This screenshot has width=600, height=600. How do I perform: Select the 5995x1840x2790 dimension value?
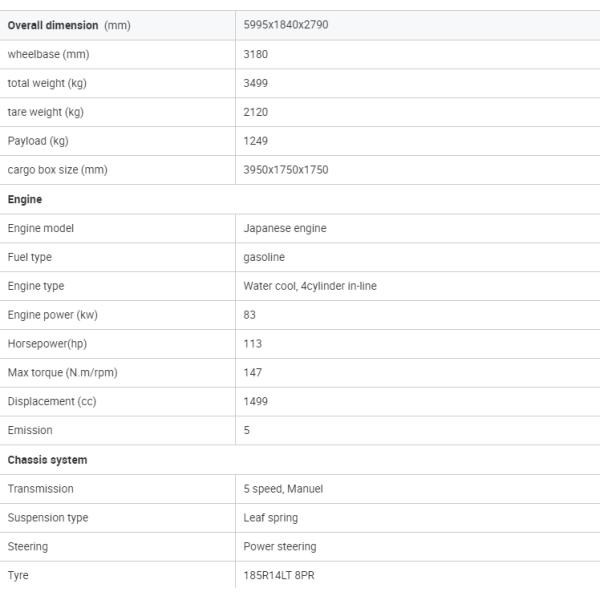click(x=286, y=25)
